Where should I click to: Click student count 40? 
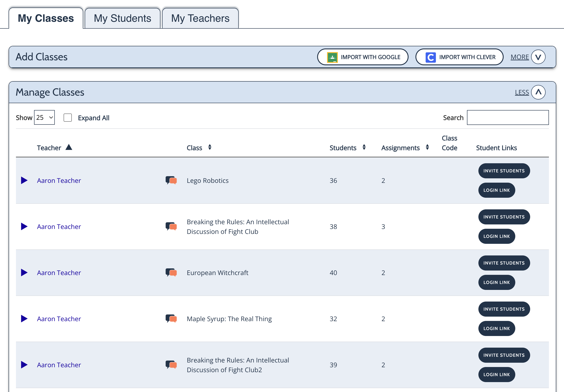[333, 273]
